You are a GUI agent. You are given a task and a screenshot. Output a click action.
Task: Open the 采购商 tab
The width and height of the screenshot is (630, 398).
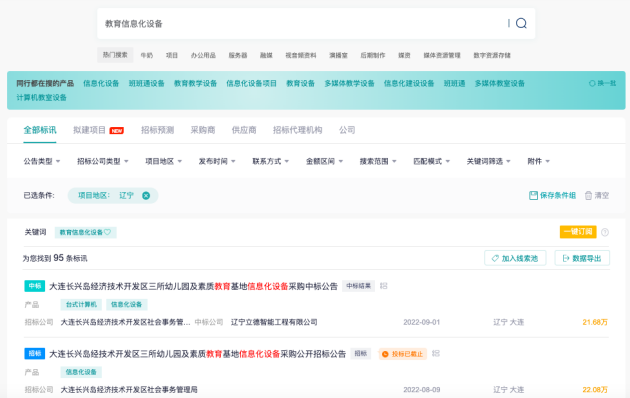[203, 130]
